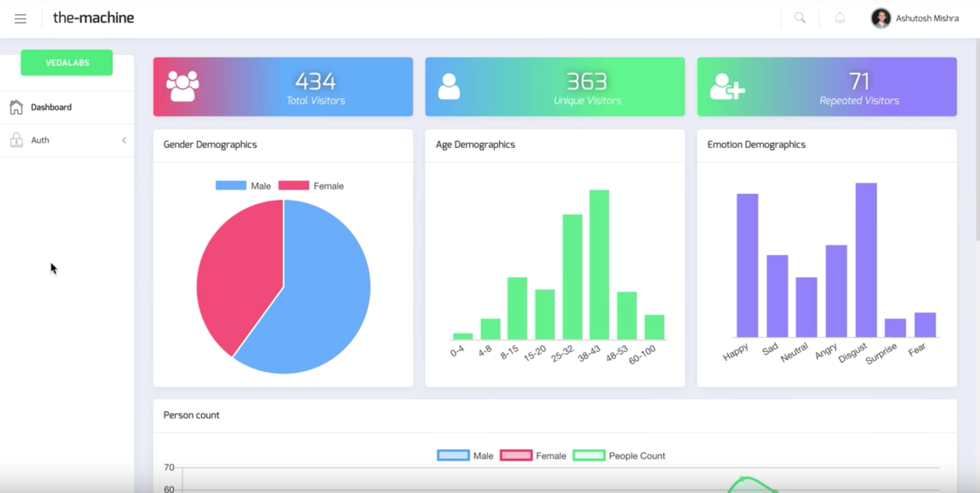Image resolution: width=980 pixels, height=493 pixels.
Task: Click the tallest 38-43 age bar
Action: 599,264
